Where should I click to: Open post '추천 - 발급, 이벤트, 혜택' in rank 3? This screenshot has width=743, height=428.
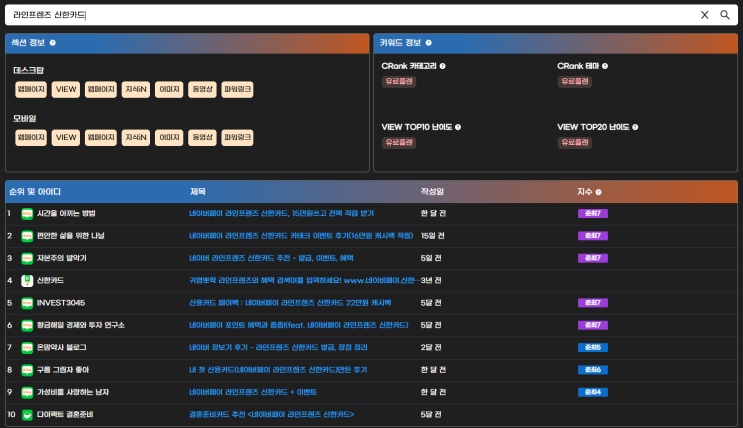click(271, 258)
